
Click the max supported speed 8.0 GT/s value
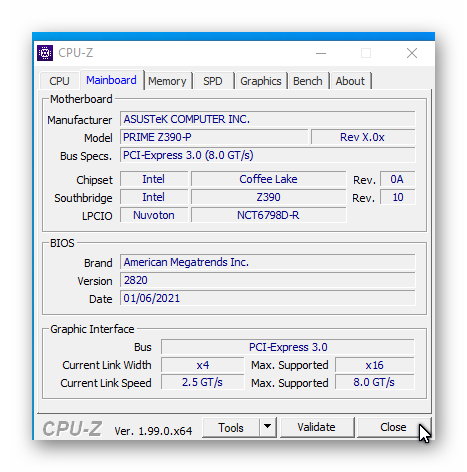click(375, 382)
